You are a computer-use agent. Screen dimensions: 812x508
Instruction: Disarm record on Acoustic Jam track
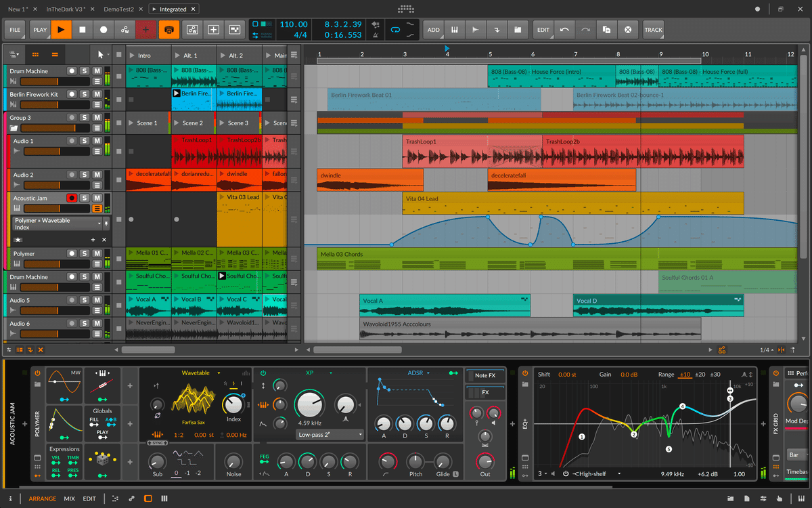(72, 198)
